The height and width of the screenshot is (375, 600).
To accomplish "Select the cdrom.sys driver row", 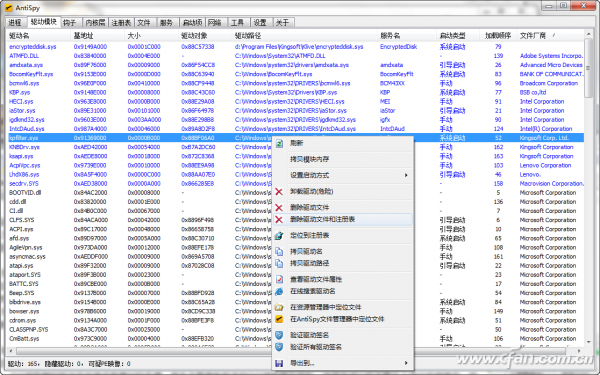I will [295, 320].
